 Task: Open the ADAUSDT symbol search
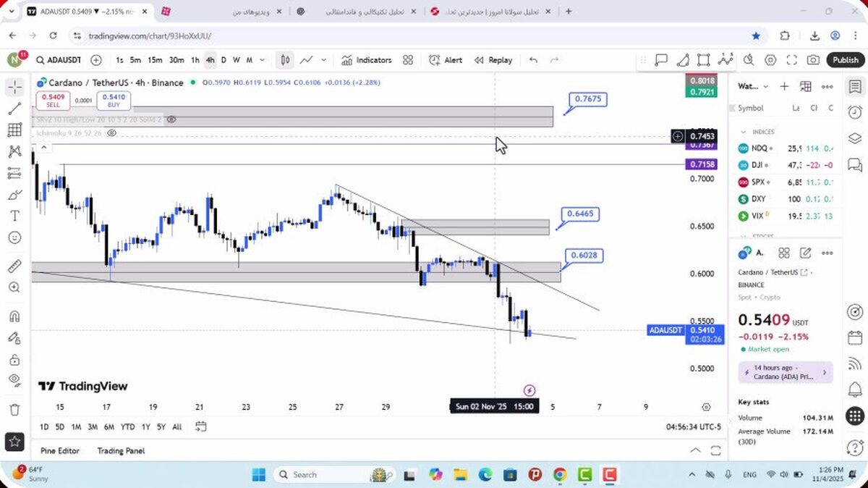[x=59, y=60]
